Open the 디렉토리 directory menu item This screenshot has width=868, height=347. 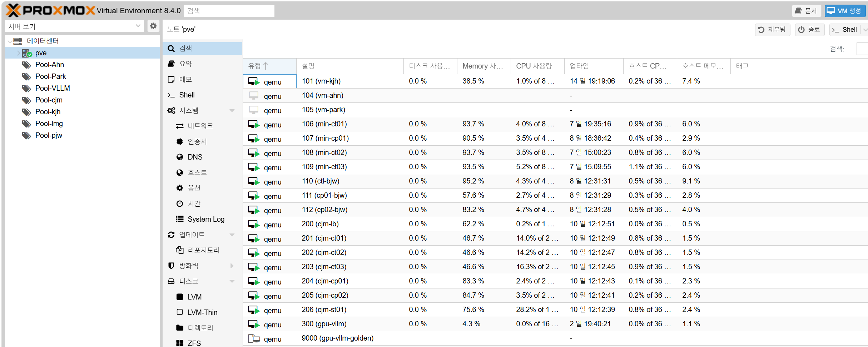[x=203, y=328]
